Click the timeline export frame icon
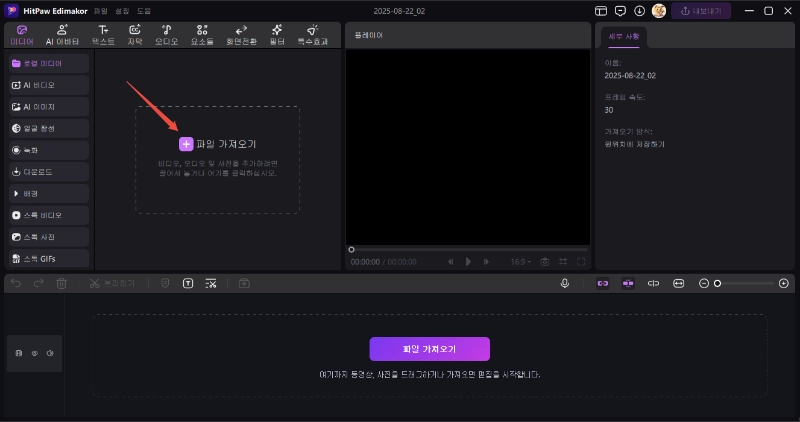The height and width of the screenshot is (422, 800). click(244, 283)
